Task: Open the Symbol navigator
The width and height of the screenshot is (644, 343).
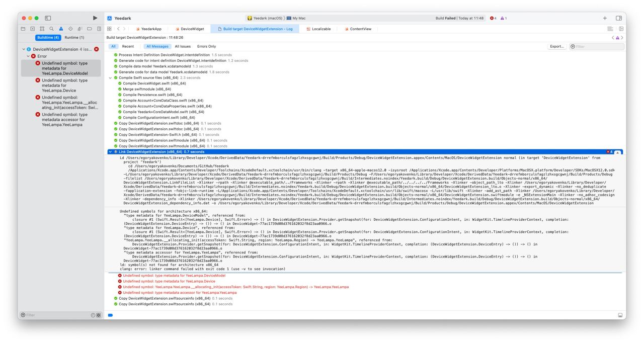Action: (42, 29)
